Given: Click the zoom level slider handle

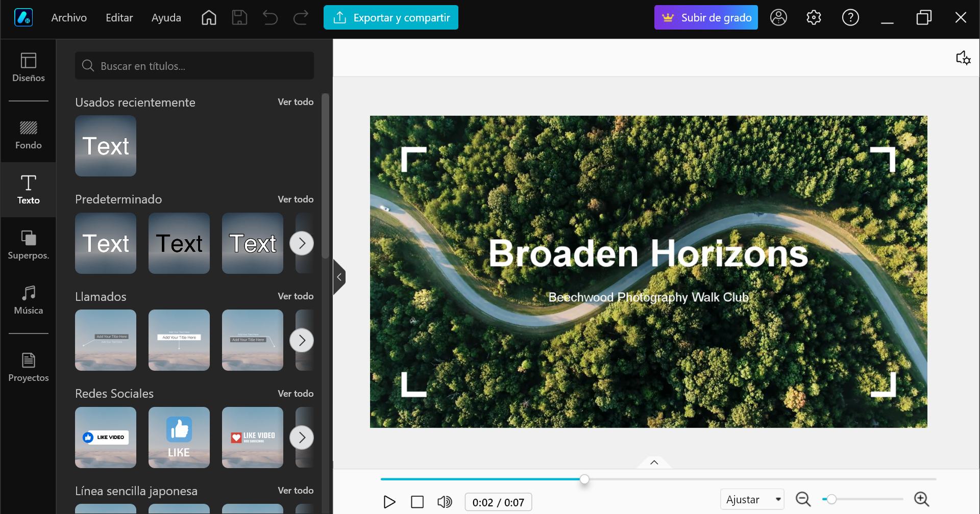Looking at the screenshot, I should tap(831, 499).
